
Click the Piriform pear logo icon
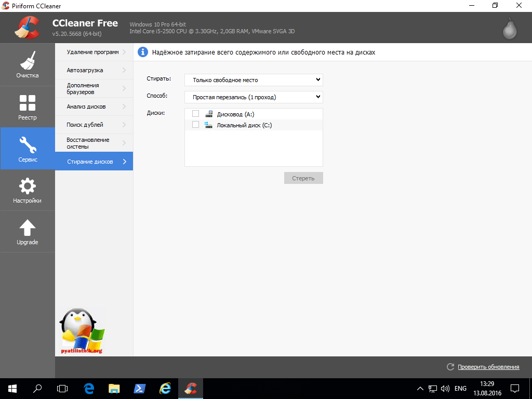[x=509, y=29]
